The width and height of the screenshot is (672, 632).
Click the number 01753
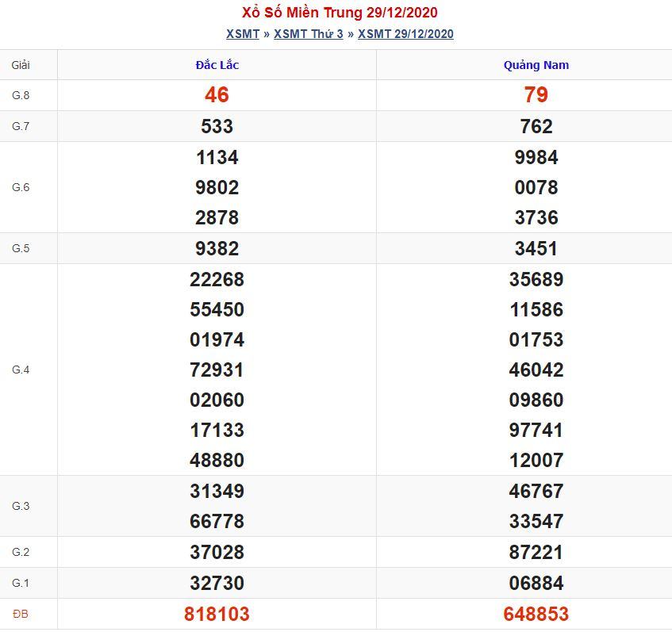536,339
